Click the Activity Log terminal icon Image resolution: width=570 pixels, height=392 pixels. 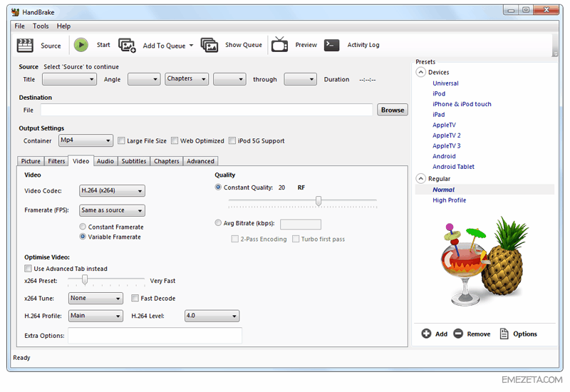click(331, 45)
